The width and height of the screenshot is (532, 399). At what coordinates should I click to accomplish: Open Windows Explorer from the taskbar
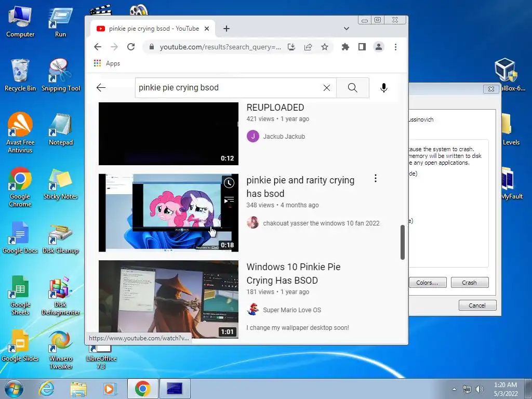coord(78,389)
